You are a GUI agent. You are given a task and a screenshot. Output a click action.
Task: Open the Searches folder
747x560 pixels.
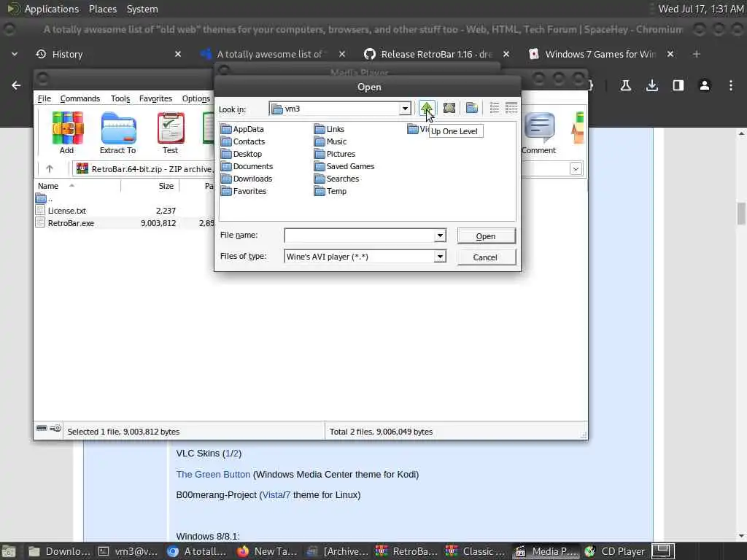pos(336,179)
